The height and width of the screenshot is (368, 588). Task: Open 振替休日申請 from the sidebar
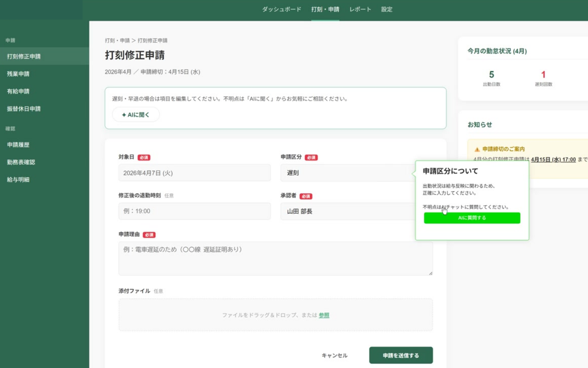[x=24, y=109]
